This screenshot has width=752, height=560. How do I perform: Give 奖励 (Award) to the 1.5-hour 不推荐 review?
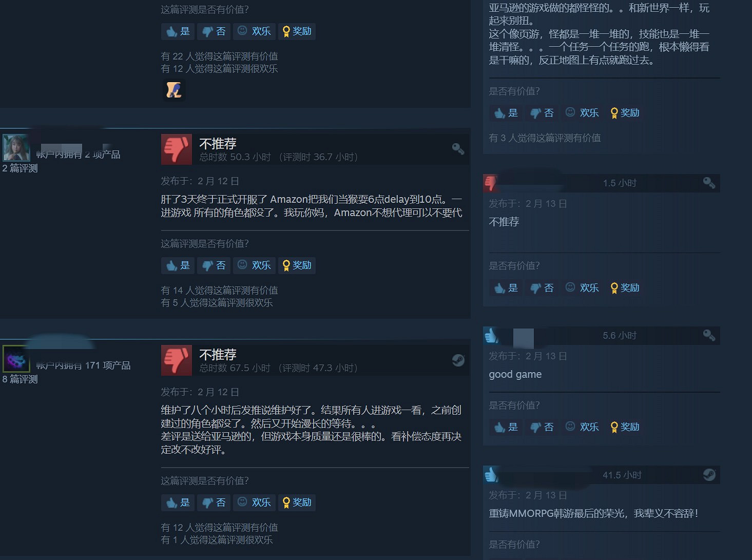pyautogui.click(x=625, y=288)
